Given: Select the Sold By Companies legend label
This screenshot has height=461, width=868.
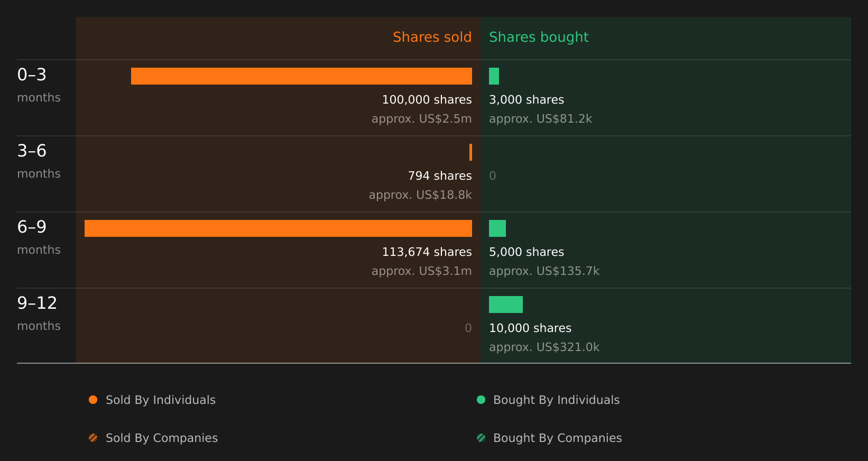Looking at the screenshot, I should pyautogui.click(x=162, y=438).
